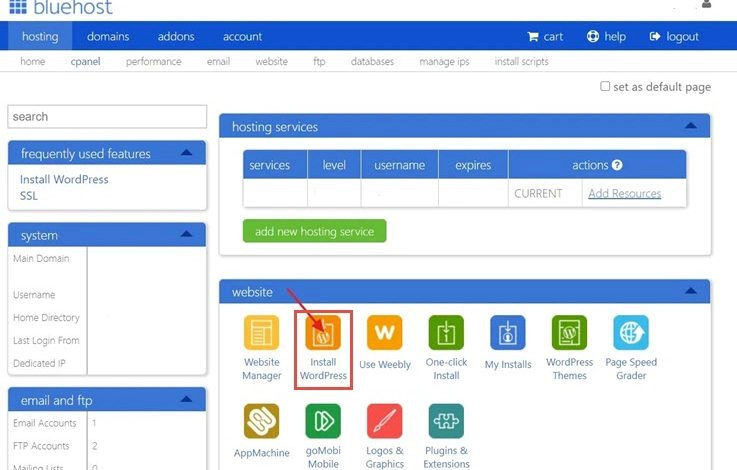Collapse the system panel
737x470 pixels.
coord(186,234)
